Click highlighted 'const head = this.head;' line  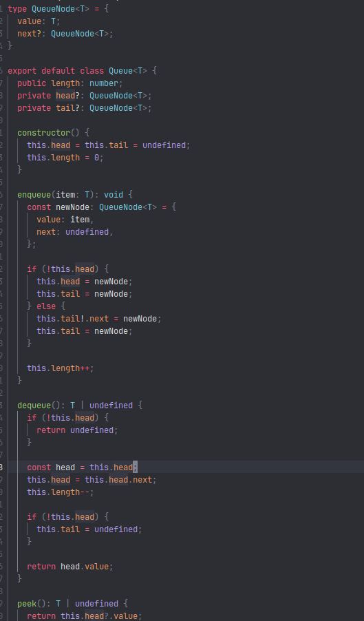tap(82, 467)
